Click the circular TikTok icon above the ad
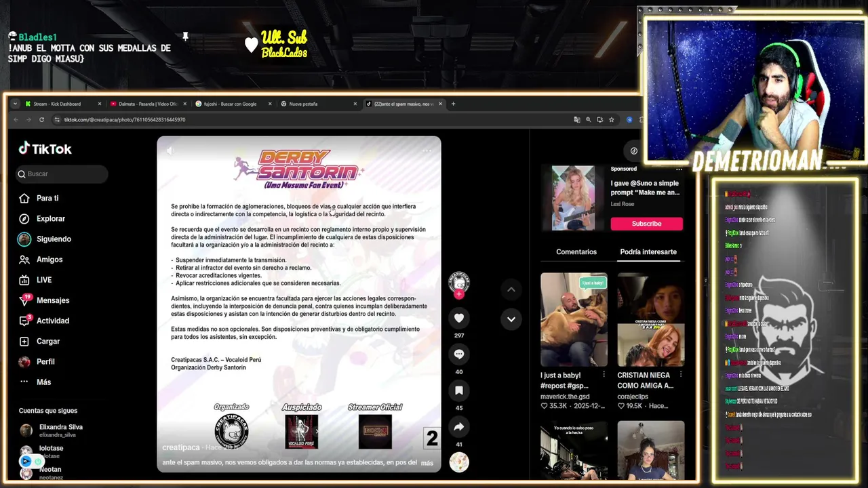Viewport: 868px width, 488px height. (x=633, y=151)
